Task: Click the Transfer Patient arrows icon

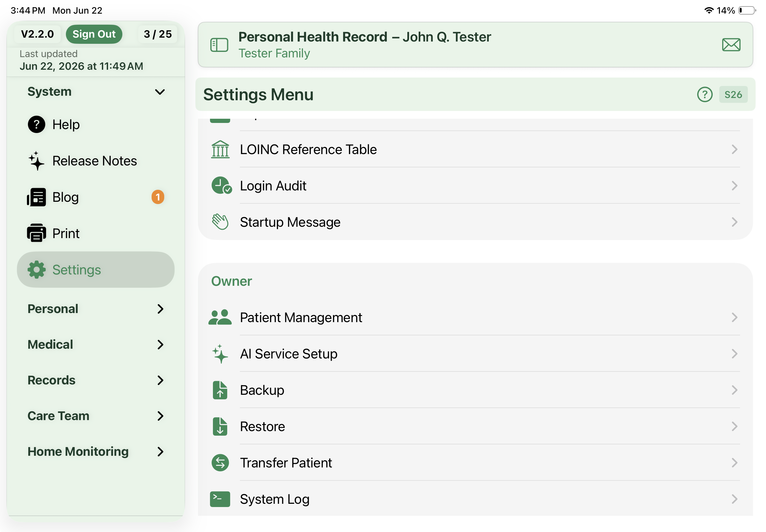Action: pos(220,462)
